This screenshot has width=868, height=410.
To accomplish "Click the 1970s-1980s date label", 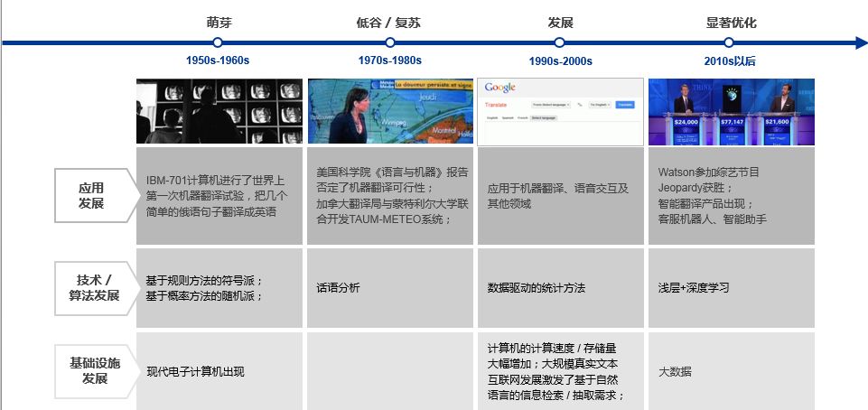I will pos(389,61).
